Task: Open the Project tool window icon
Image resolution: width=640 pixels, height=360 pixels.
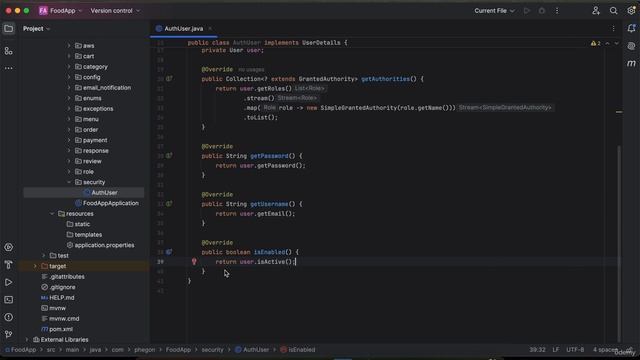Action: (x=9, y=29)
